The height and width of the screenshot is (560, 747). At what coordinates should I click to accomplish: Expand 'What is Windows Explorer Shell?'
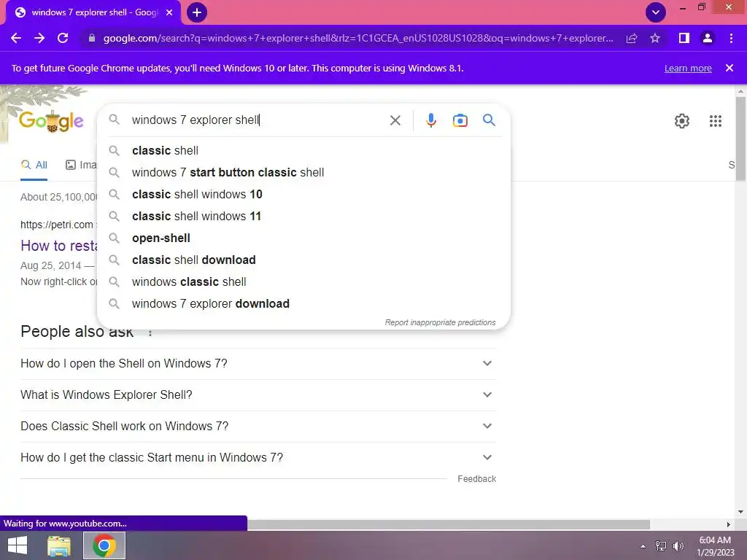258,394
